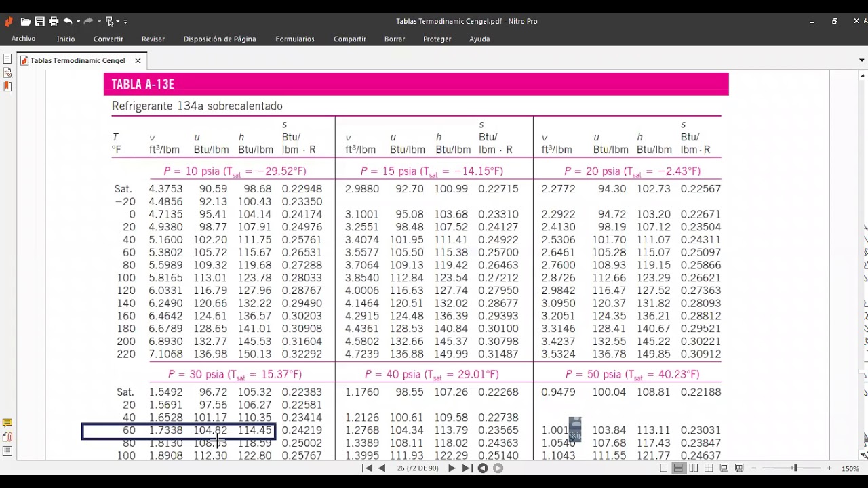Click the value 1.1760 in the 40 psia section
The width and height of the screenshot is (868, 488).
[362, 392]
